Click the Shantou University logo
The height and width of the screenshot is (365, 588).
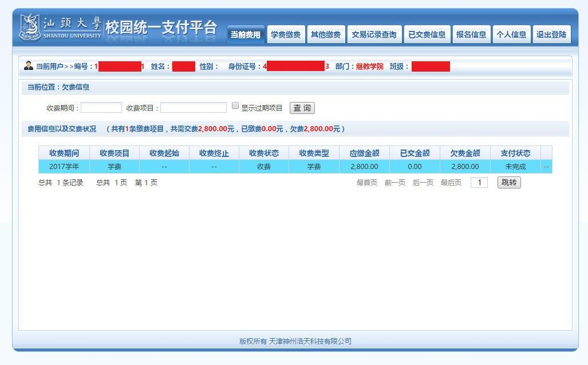point(61,28)
